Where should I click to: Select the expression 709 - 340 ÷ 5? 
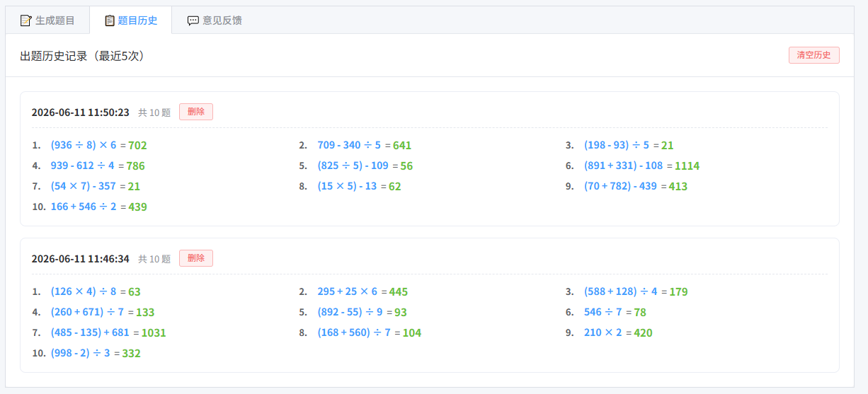coord(349,145)
